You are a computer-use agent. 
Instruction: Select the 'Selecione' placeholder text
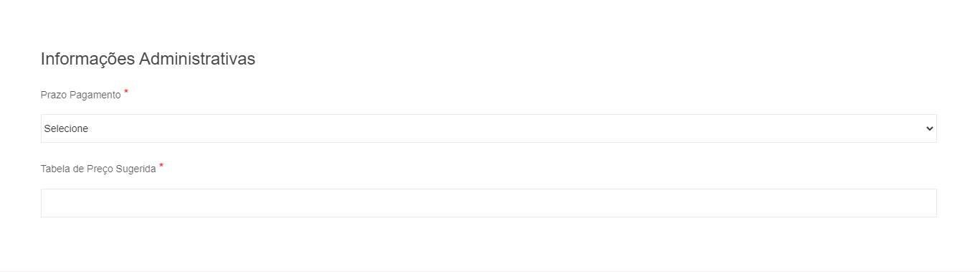tap(66, 128)
